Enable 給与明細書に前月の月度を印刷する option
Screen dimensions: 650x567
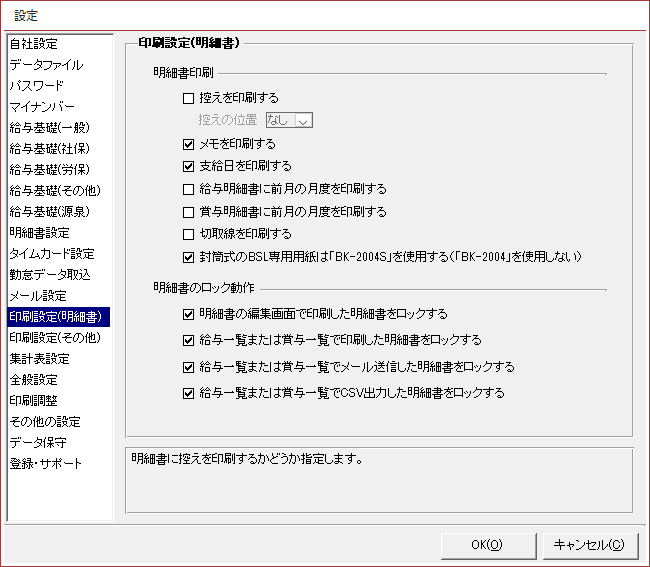tap(189, 189)
